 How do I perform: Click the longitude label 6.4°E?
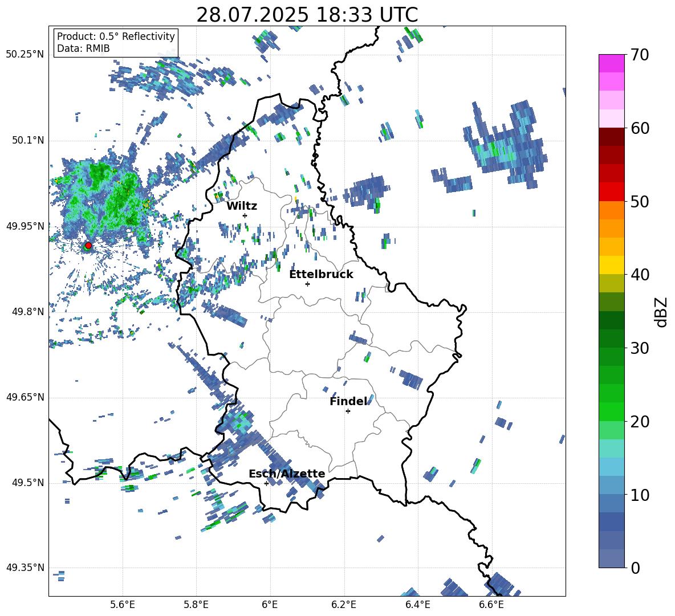coord(417,605)
